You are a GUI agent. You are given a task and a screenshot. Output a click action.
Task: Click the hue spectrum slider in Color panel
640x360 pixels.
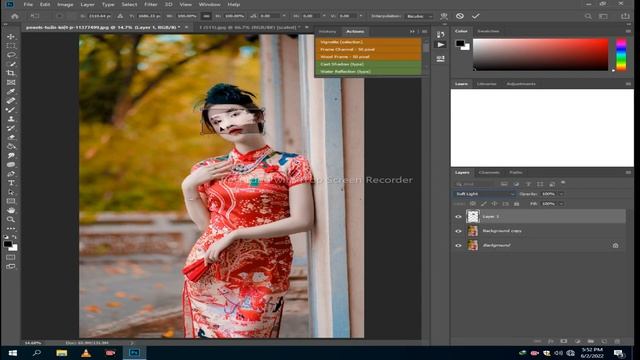(x=621, y=55)
